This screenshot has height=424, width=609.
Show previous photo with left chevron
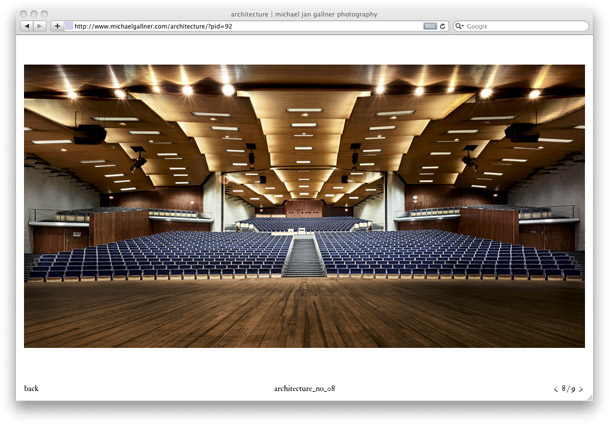tap(555, 389)
